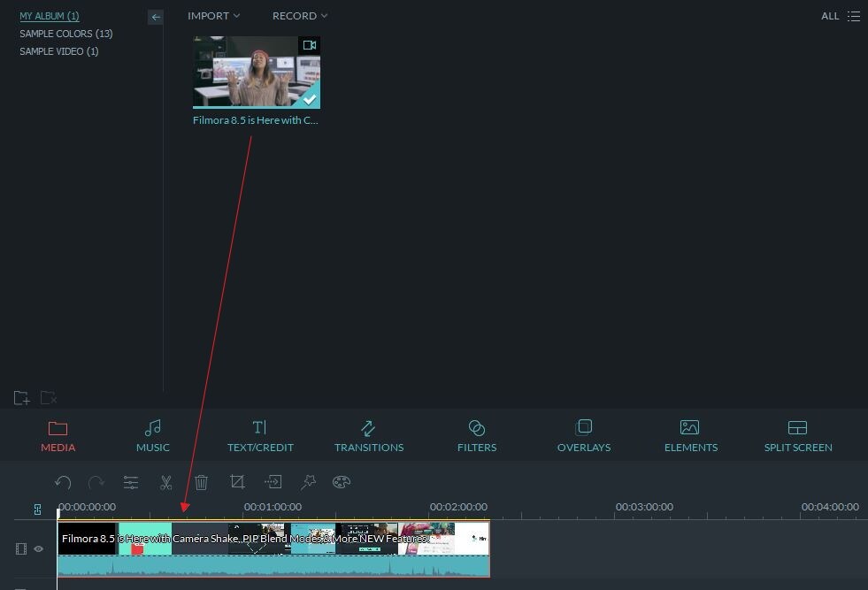Open the Import dropdown

coord(213,16)
